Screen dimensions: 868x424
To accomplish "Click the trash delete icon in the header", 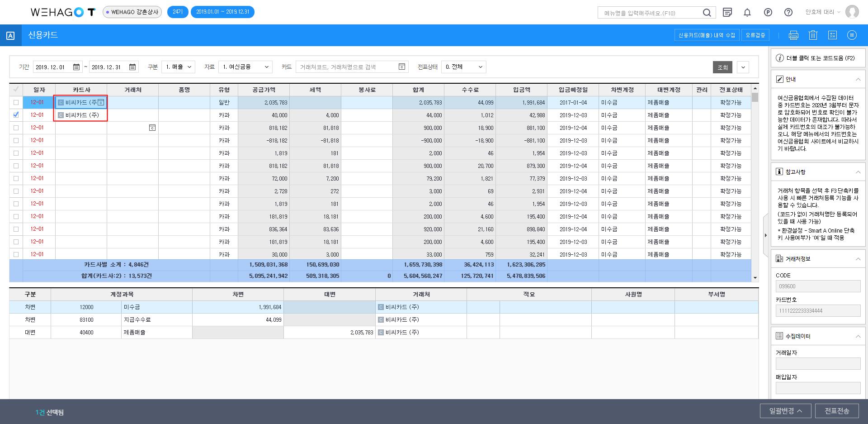I will (813, 35).
